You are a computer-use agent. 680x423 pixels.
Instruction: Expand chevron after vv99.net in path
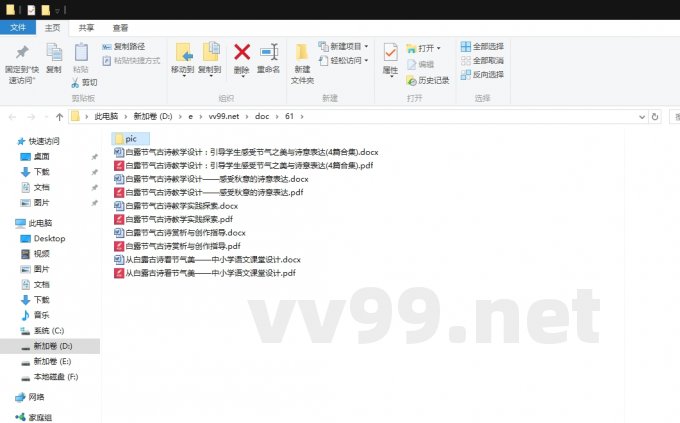[x=247, y=116]
